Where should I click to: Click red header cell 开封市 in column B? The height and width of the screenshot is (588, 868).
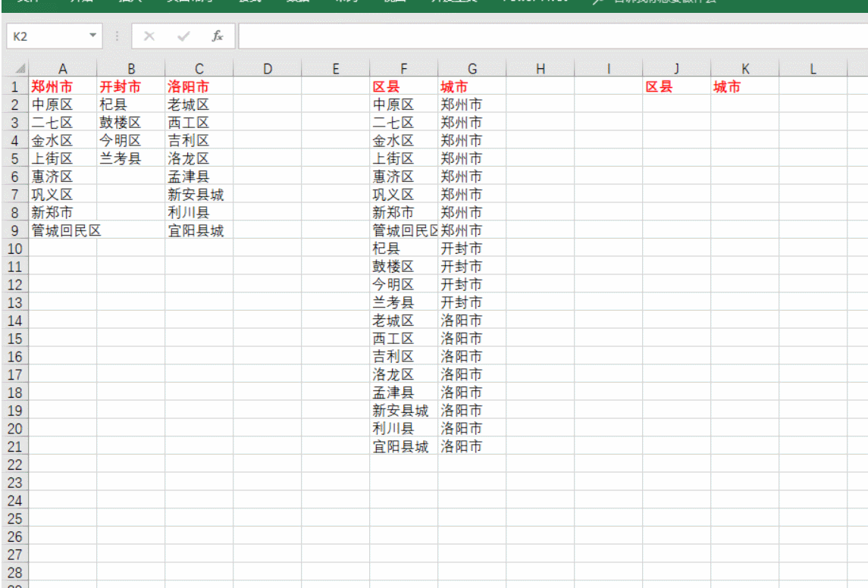tap(130, 86)
